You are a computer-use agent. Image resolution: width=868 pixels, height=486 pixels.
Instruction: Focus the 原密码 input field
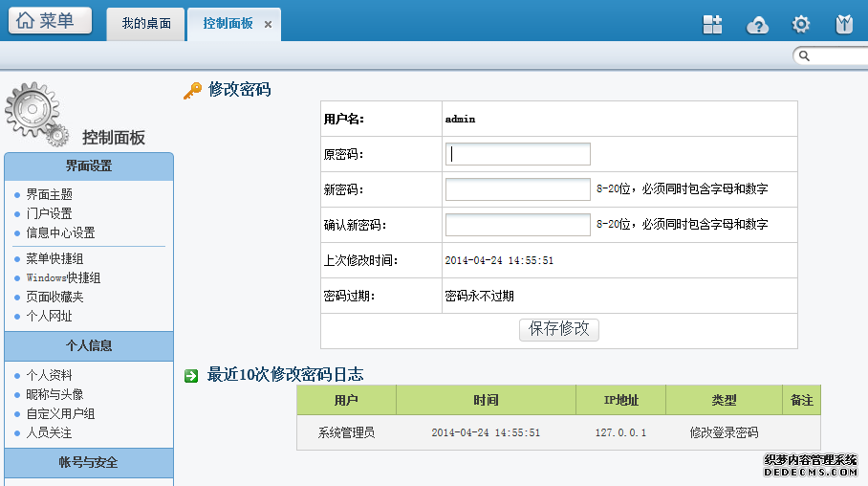[517, 154]
